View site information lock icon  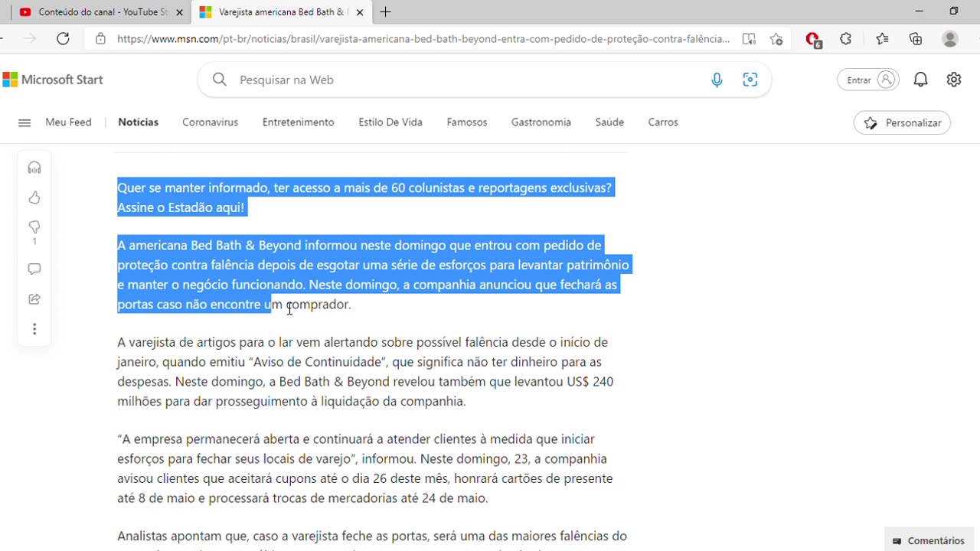coord(100,38)
